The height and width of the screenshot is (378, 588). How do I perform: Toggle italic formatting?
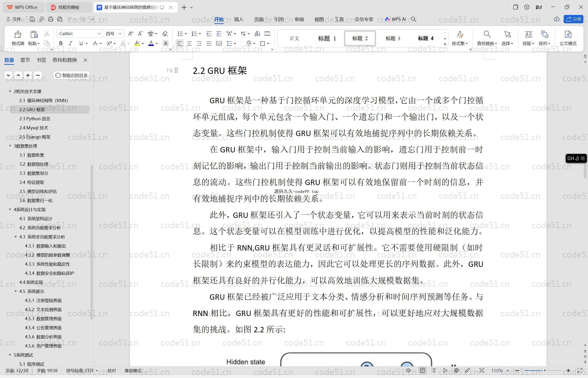click(x=70, y=43)
